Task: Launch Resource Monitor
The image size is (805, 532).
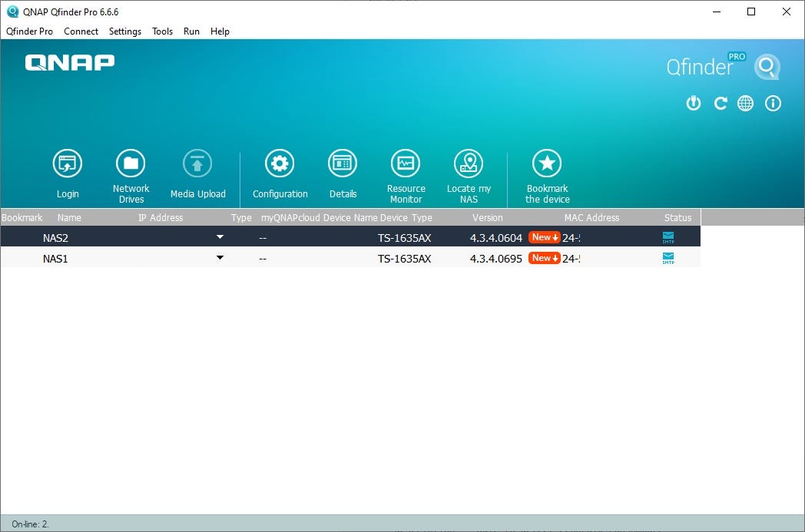Action: 406,164
